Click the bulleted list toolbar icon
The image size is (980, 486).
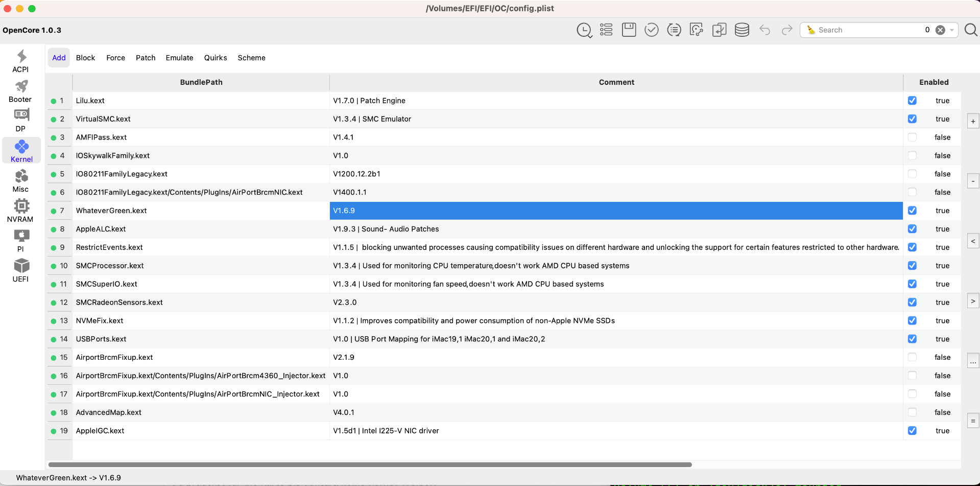tap(606, 30)
